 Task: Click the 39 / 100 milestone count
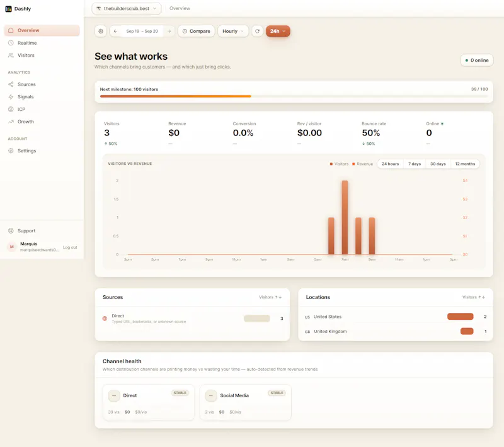(x=479, y=89)
